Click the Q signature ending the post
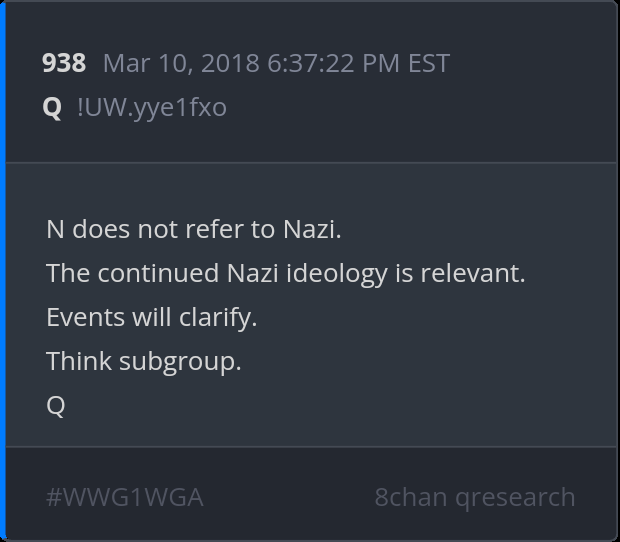Screen dimensions: 620x542 (56, 405)
